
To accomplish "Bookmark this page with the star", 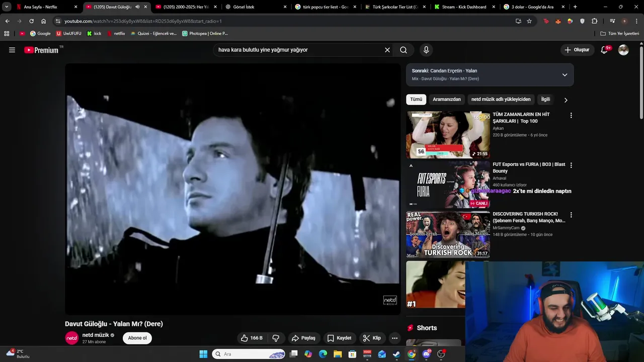I will pos(529,21).
